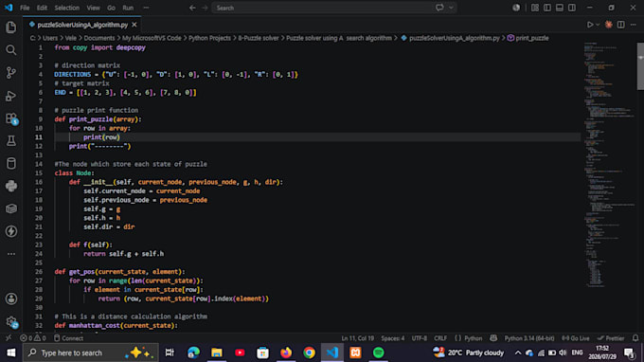The image size is (644, 362).
Task: Open the Manage settings gear
Action: tap(11, 322)
